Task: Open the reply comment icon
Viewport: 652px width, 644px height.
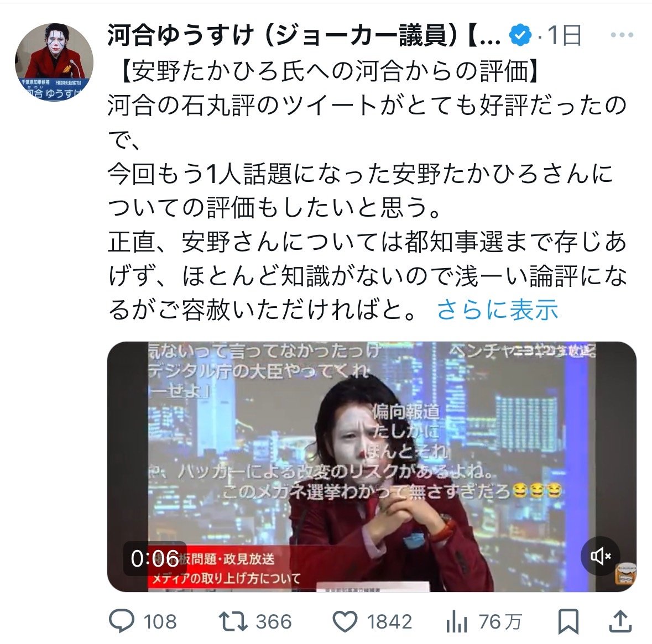Action: [122, 621]
